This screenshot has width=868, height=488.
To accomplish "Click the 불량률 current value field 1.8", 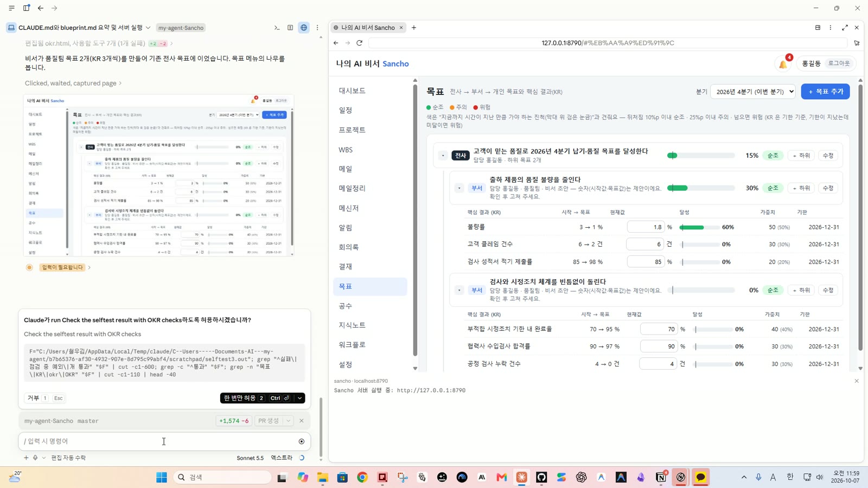I will pyautogui.click(x=646, y=227).
